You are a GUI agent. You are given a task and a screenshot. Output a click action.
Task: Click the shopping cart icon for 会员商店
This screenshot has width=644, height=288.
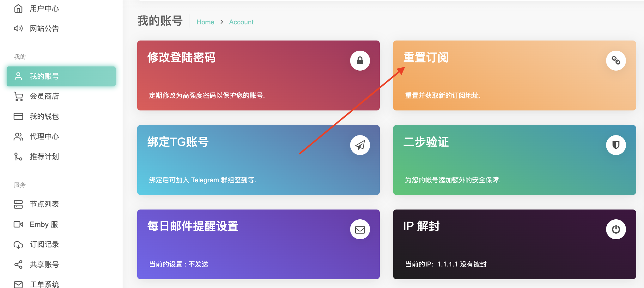coord(18,96)
